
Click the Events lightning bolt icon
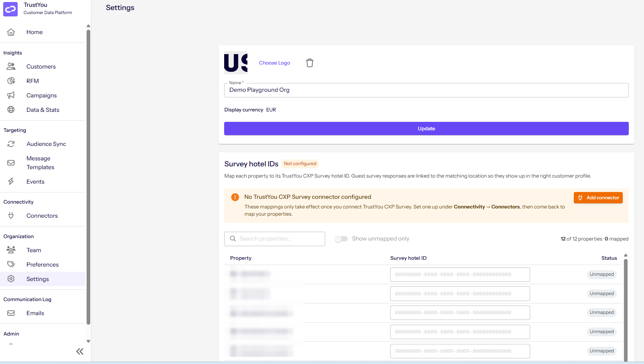point(11,182)
